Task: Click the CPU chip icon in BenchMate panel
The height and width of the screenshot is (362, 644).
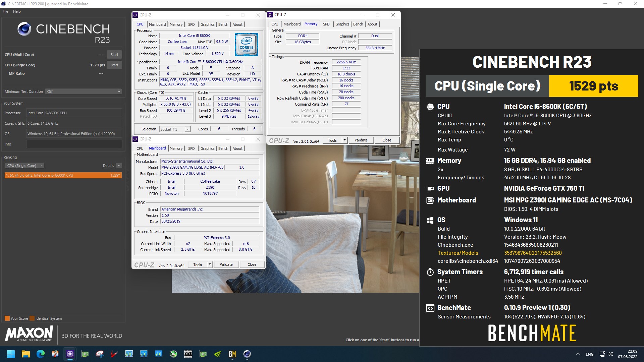Action: [x=430, y=107]
